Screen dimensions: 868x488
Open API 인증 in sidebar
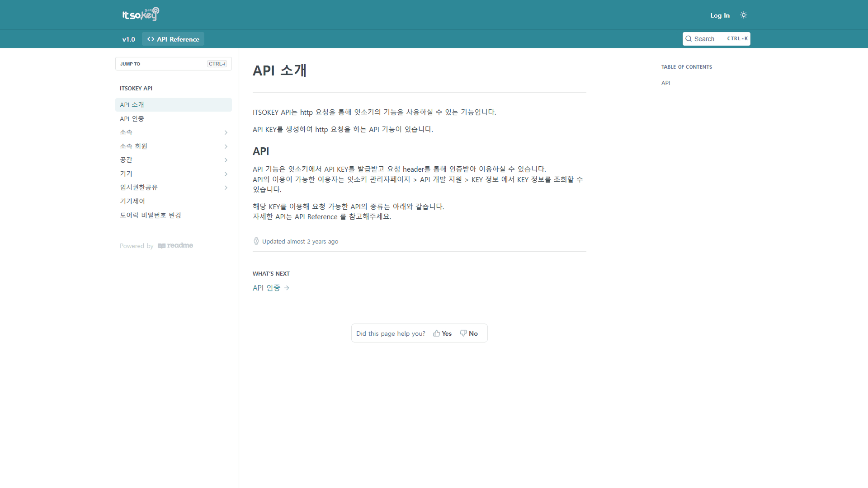pyautogui.click(x=132, y=119)
